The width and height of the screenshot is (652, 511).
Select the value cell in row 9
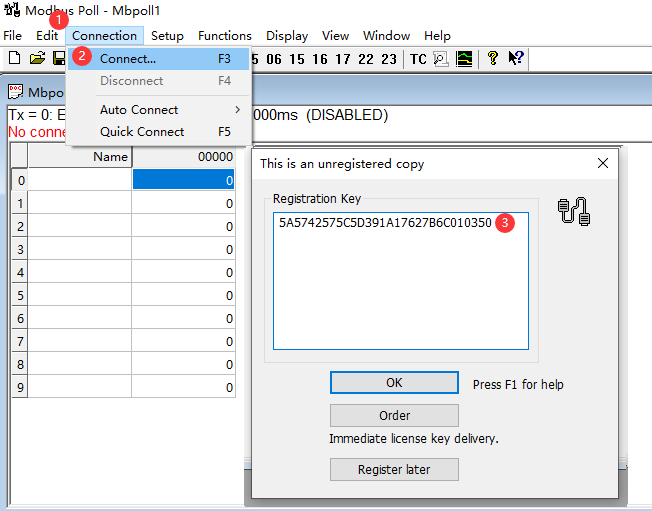pos(183,387)
